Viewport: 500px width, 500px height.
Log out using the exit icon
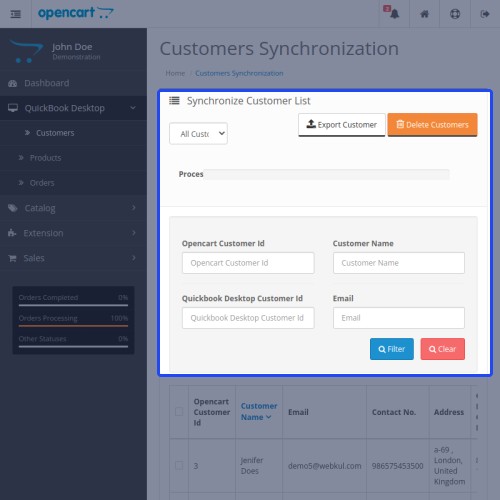point(485,14)
